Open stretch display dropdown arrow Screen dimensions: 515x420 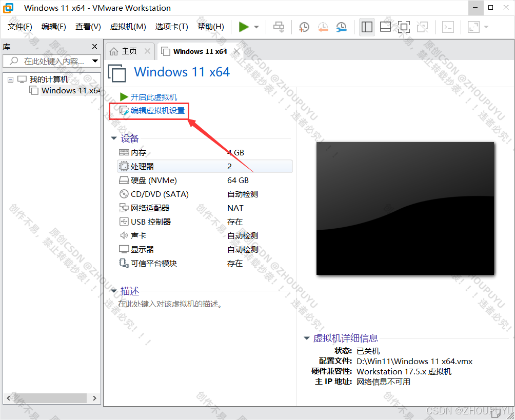pos(486,27)
